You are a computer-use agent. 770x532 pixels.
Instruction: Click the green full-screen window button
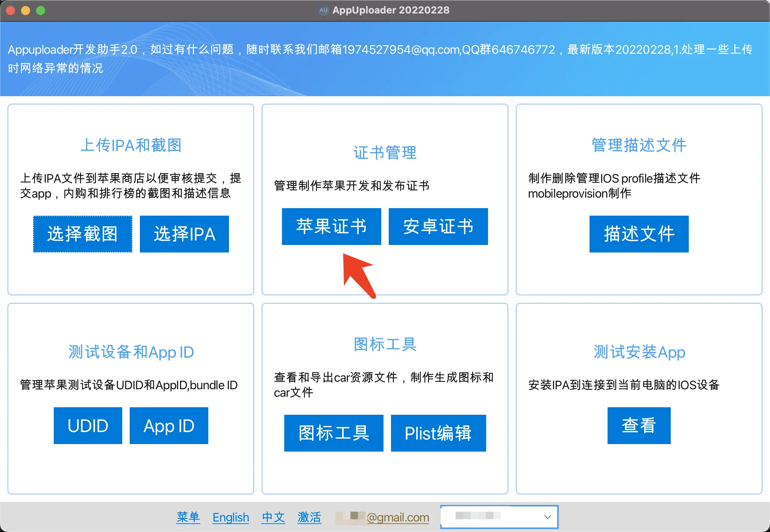41,11
